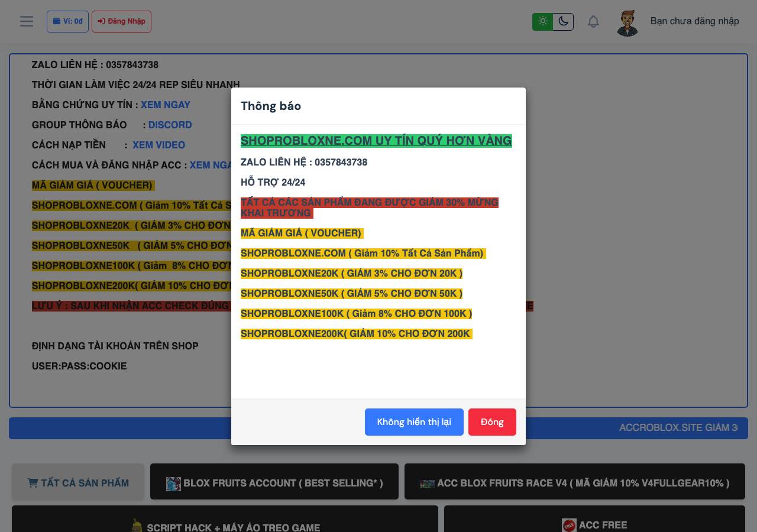Click the SHOPROBLOXNE.COM green headline in dialog

click(x=376, y=141)
